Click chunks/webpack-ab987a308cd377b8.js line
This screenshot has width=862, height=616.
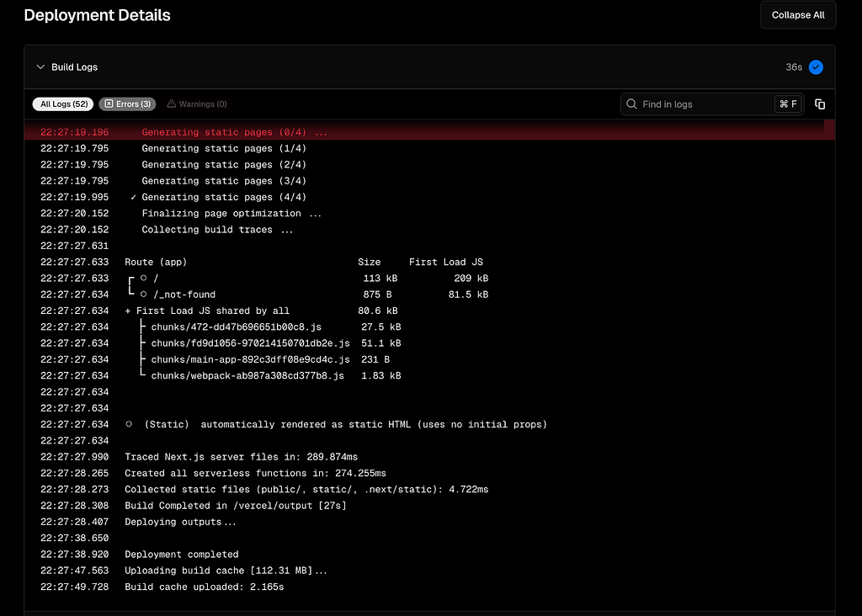tap(429, 376)
